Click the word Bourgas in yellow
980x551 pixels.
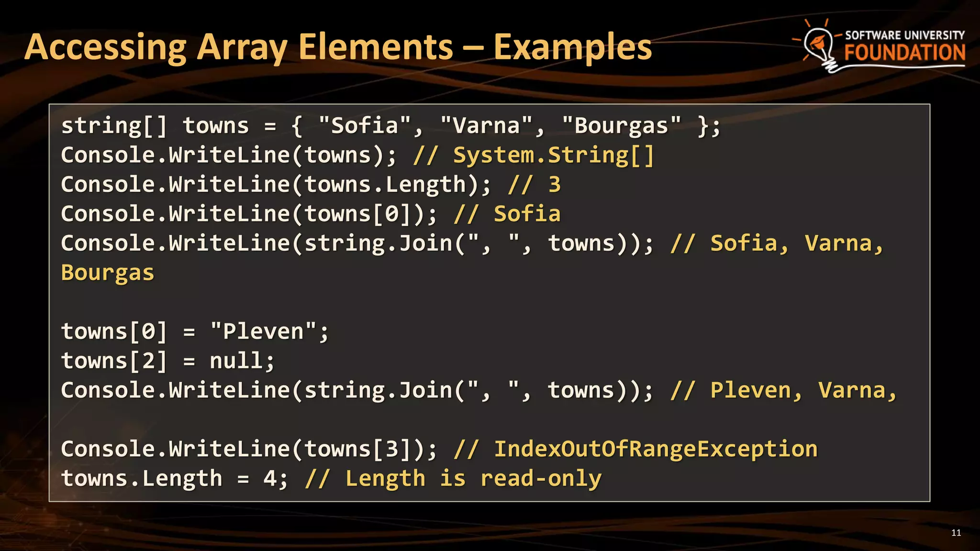click(108, 273)
